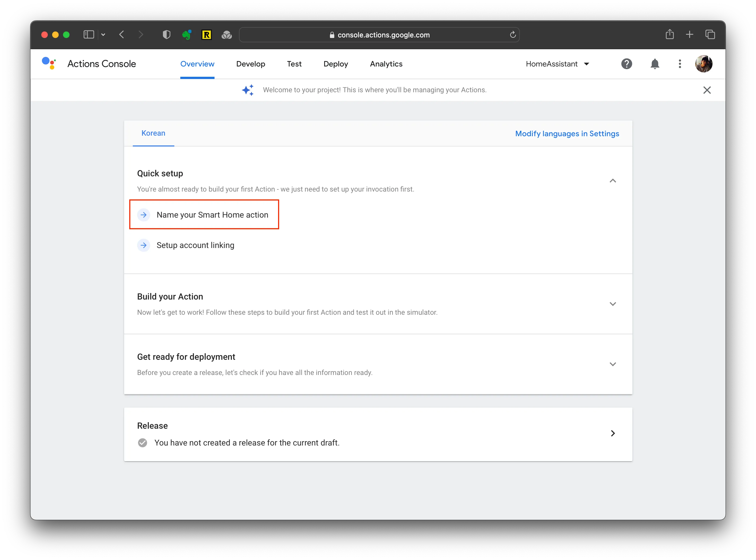Click the yellow R extension icon
This screenshot has width=756, height=560.
pos(206,34)
